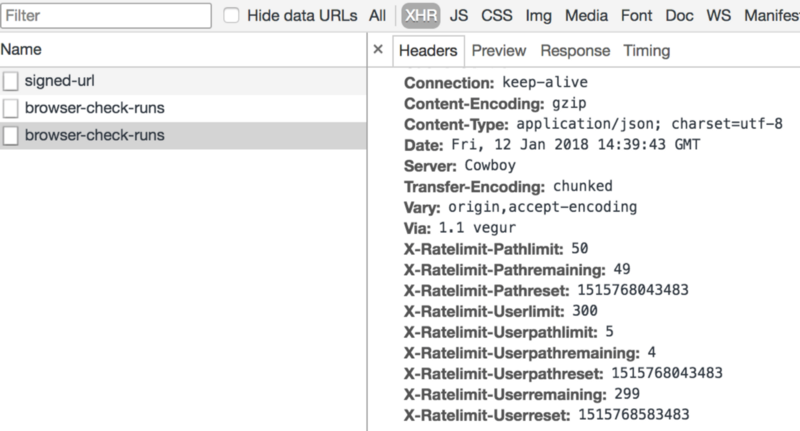Open the Preview tab

[x=498, y=50]
